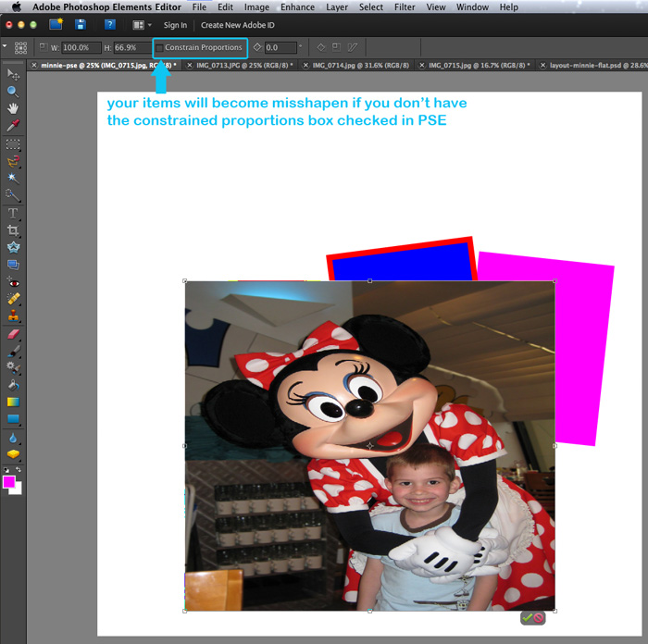Select the Hand tool
Viewport: 648px width, 644px height.
tap(13, 108)
